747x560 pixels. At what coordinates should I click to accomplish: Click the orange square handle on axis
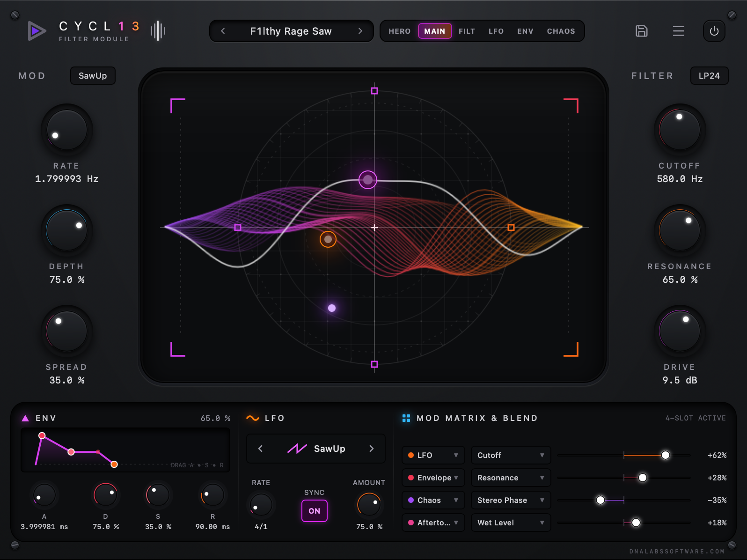(x=511, y=228)
